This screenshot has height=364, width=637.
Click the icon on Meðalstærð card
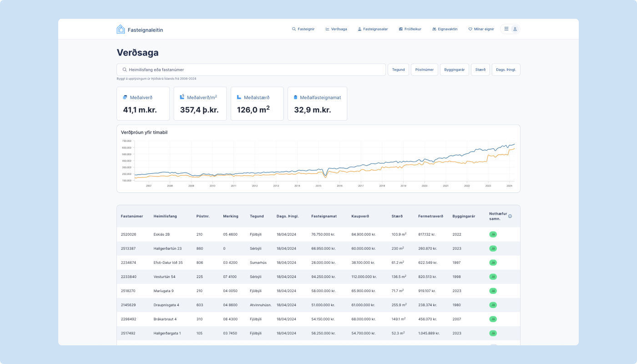pyautogui.click(x=239, y=97)
